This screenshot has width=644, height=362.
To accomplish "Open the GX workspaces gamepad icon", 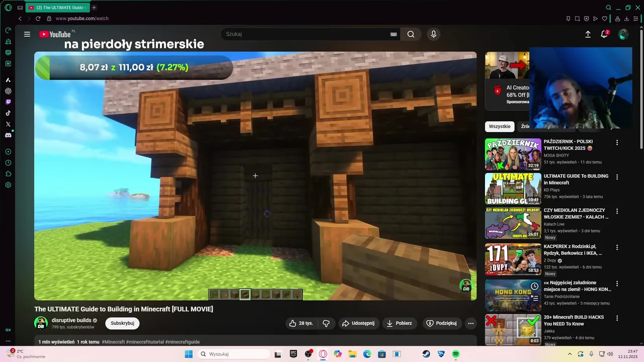I will [20, 8].
